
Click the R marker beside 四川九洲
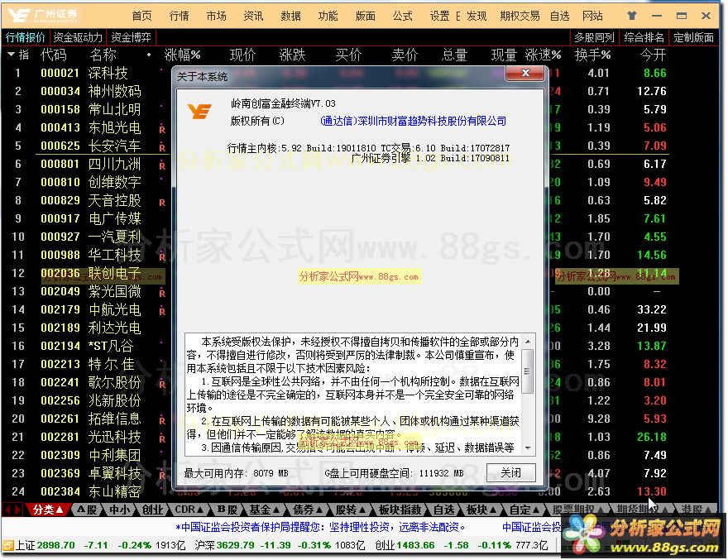tap(162, 165)
